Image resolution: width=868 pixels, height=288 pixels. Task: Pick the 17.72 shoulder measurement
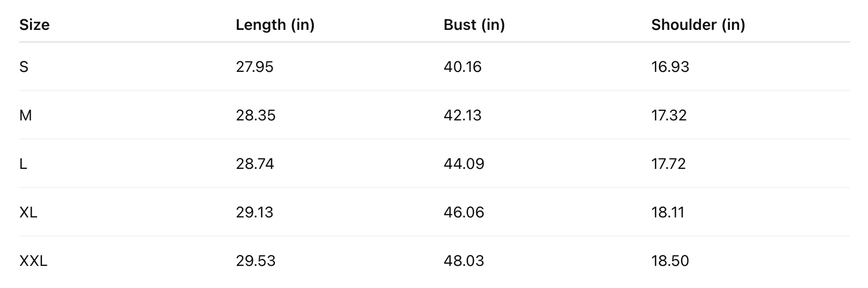click(x=668, y=164)
